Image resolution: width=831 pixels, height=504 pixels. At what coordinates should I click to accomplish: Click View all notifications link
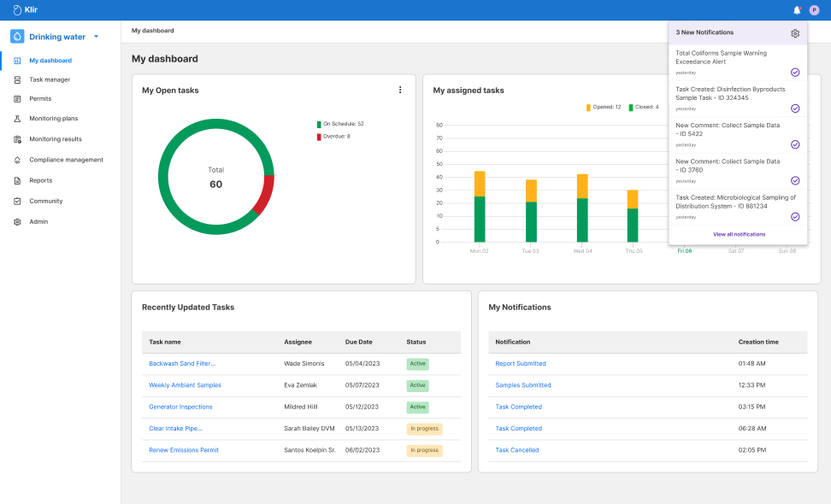pos(739,234)
